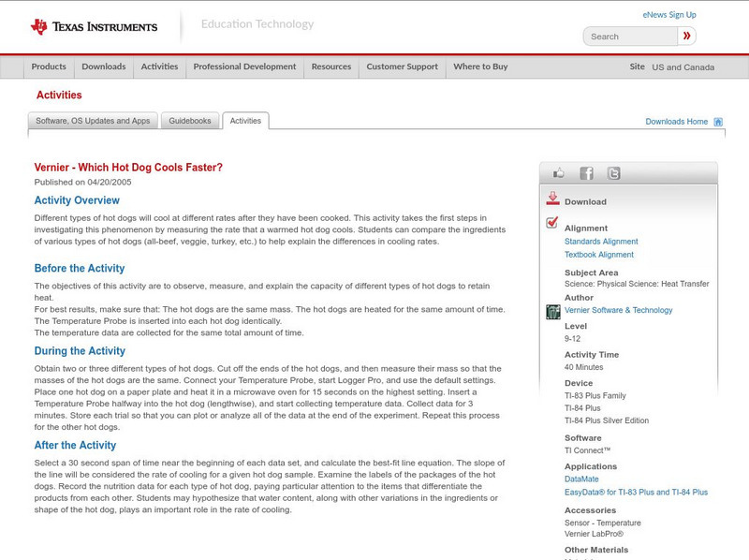
Task: Click the During the Activity heading
Action: coord(80,351)
